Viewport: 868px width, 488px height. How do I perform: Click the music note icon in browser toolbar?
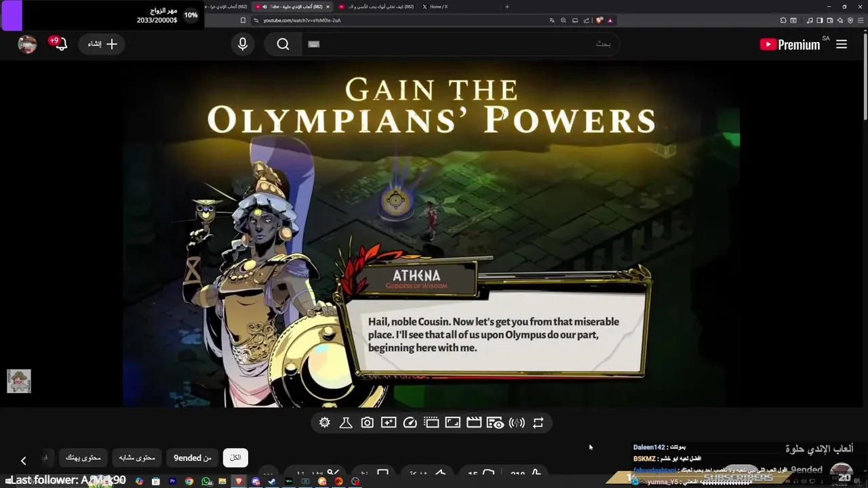pyautogui.click(x=810, y=20)
